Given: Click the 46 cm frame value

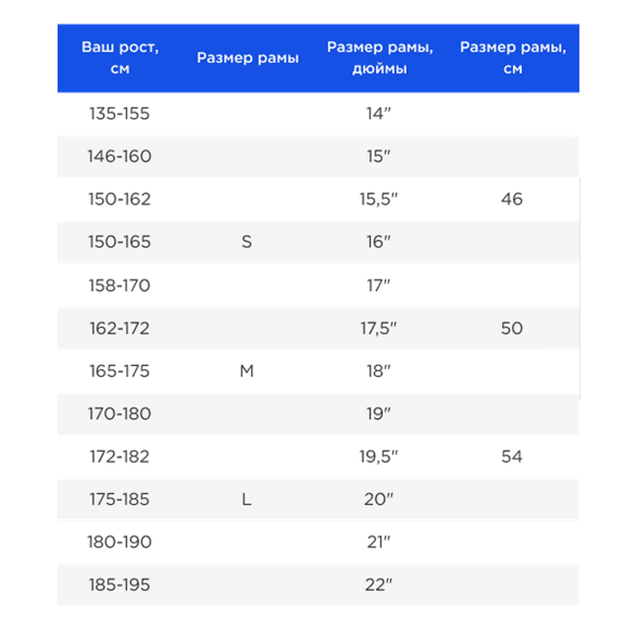Looking at the screenshot, I should point(512,199).
